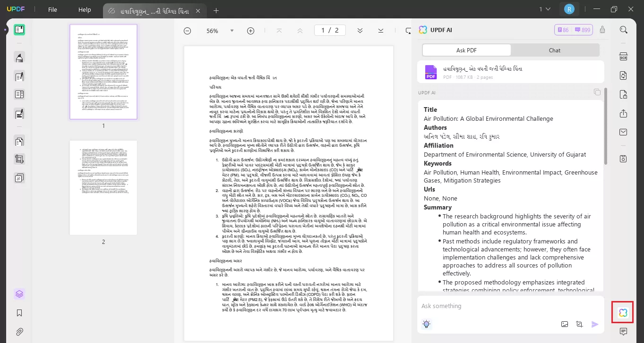Open the Help menu

click(x=85, y=9)
